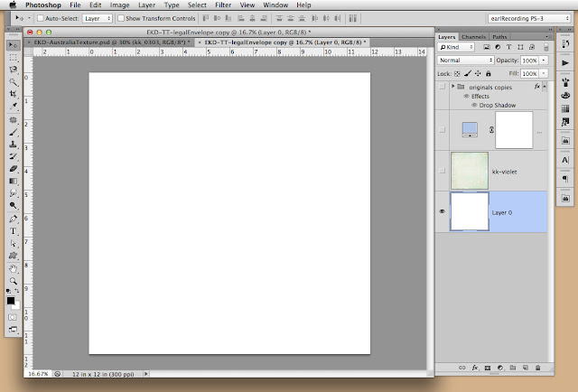Add layer mask icon at panel bottom
This screenshot has width=578, height=392.
click(488, 368)
